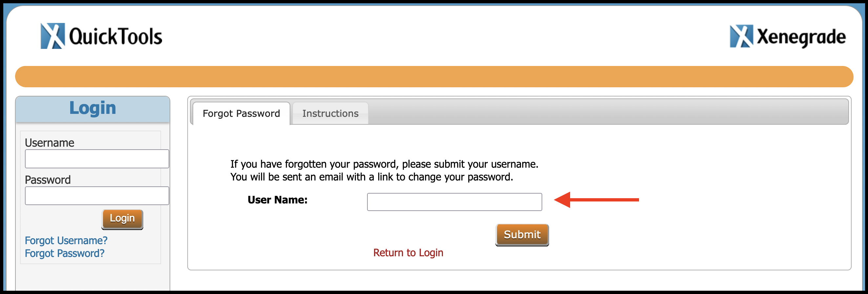Click the orange banner bar
This screenshot has height=294, width=868.
click(434, 76)
